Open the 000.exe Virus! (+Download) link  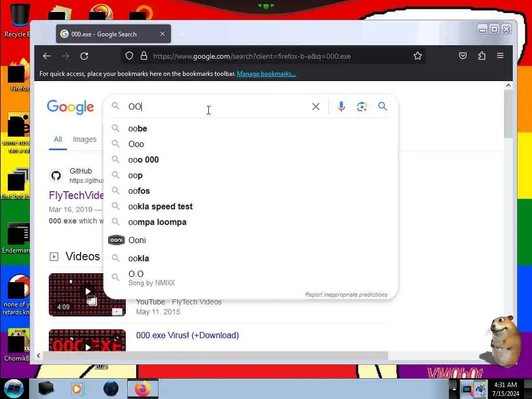click(x=187, y=335)
